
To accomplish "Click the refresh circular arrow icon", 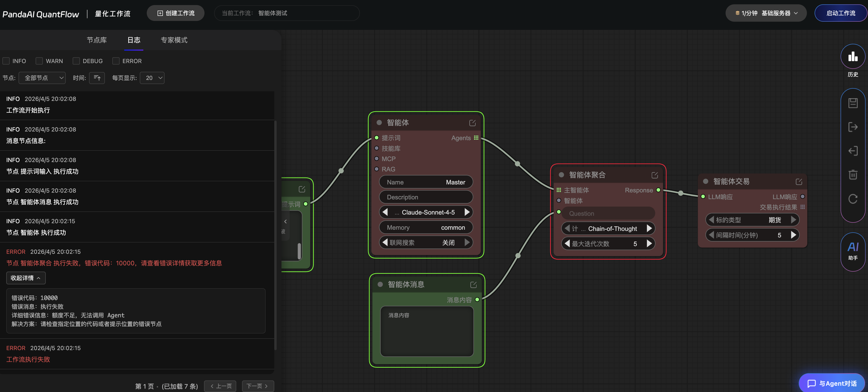I will click(x=853, y=199).
